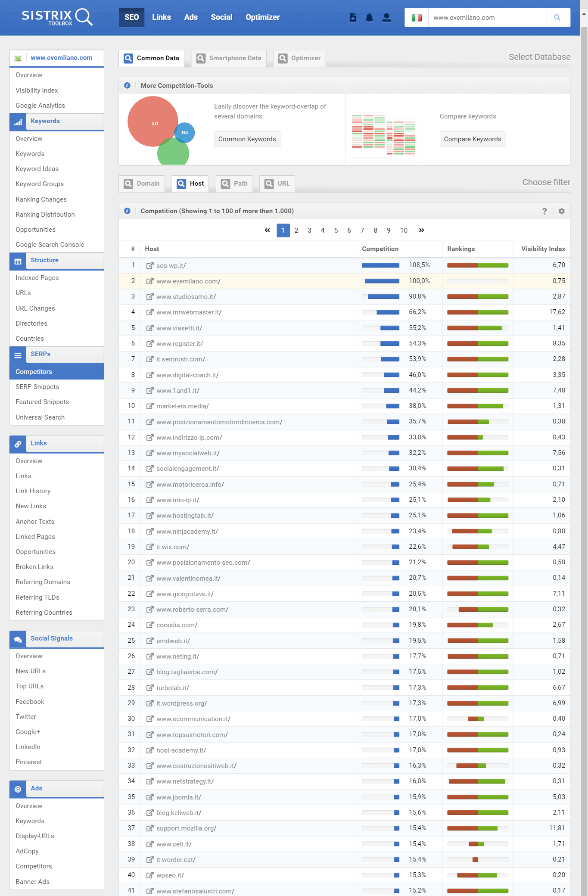Open external link icon for sos-wp.it
588x896 pixels.
pos(150,266)
